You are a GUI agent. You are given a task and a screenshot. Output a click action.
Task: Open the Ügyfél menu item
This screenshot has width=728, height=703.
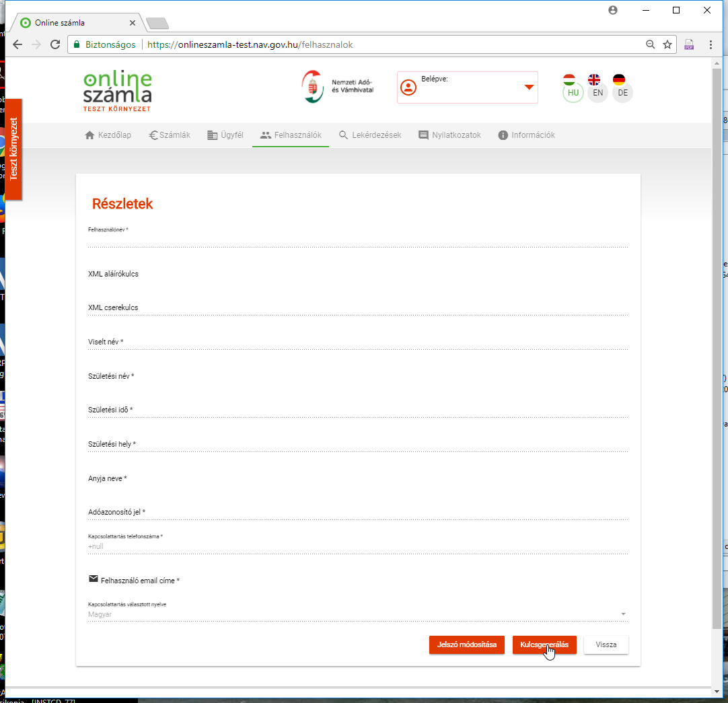[225, 135]
